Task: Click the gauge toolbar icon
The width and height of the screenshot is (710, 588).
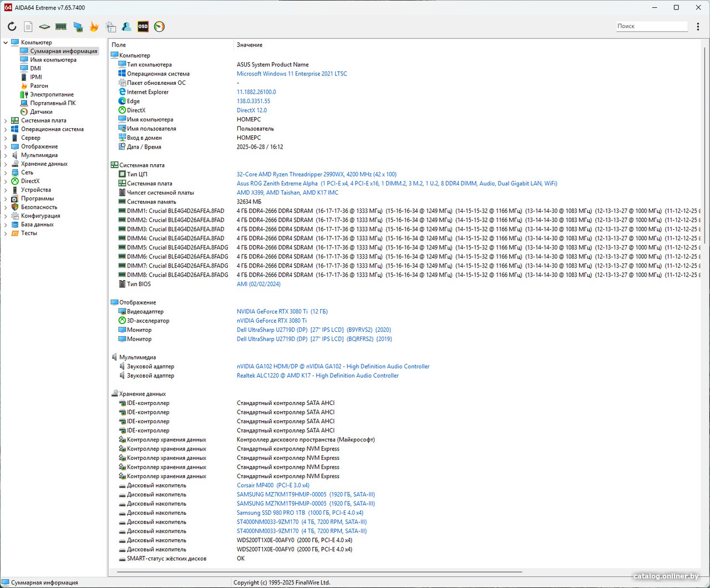Action: 160,27
